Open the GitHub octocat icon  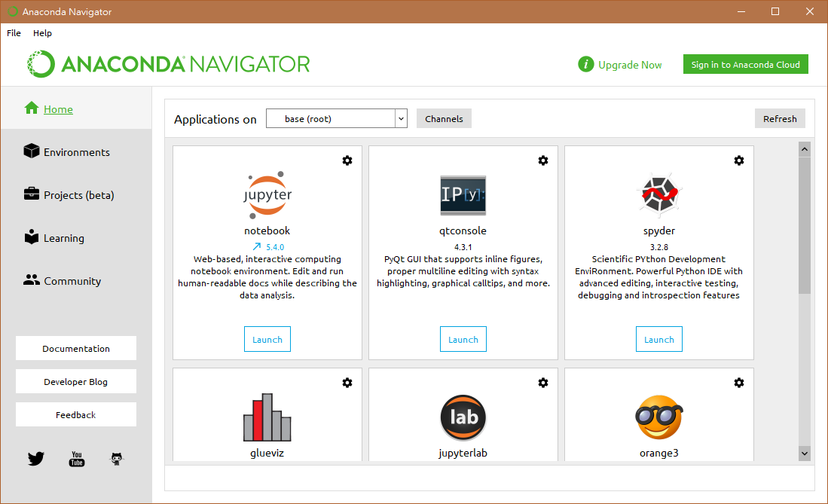pyautogui.click(x=117, y=459)
